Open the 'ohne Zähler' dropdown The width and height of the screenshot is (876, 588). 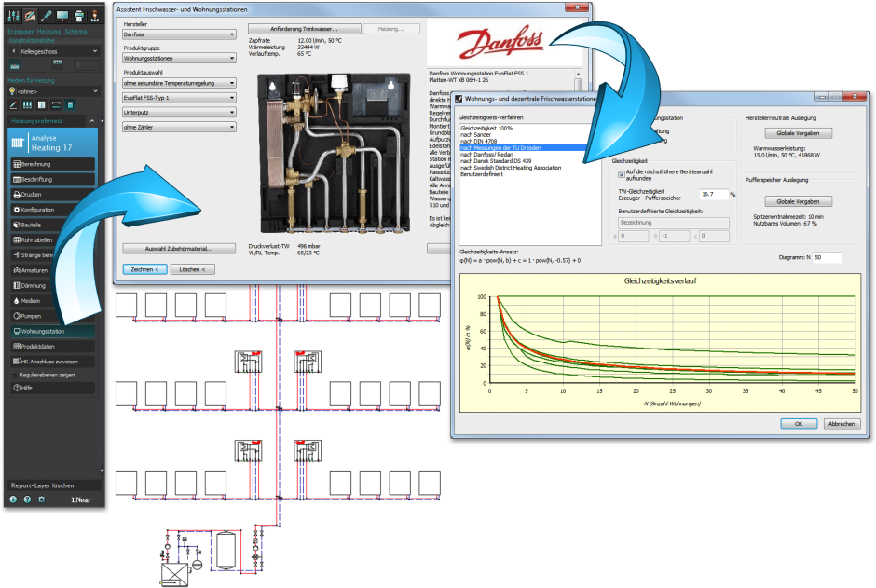pyautogui.click(x=179, y=128)
